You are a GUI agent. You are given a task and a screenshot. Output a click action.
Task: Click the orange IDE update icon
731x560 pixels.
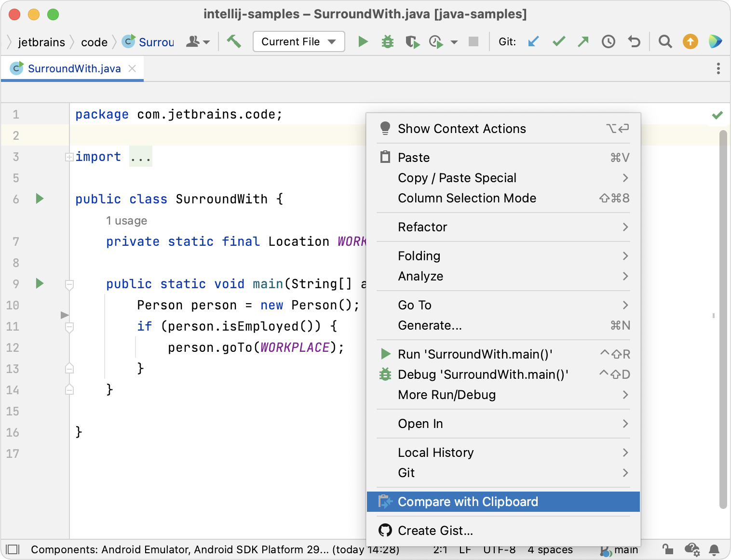click(690, 42)
